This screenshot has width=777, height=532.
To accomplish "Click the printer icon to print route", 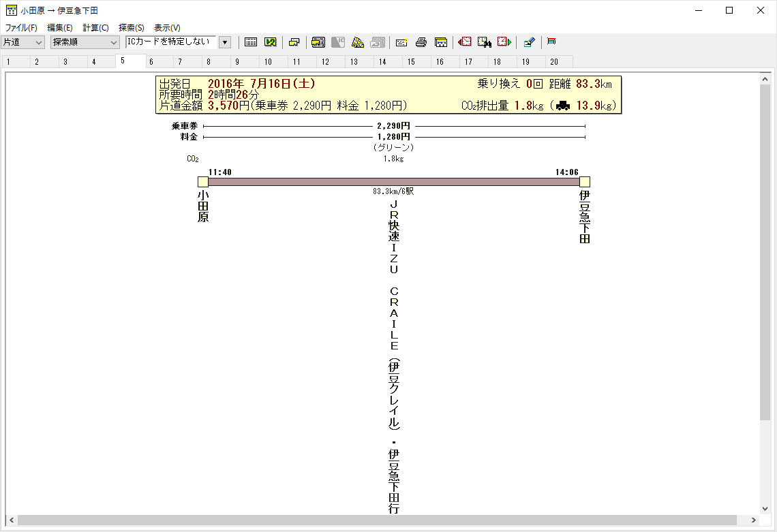I will tap(421, 42).
